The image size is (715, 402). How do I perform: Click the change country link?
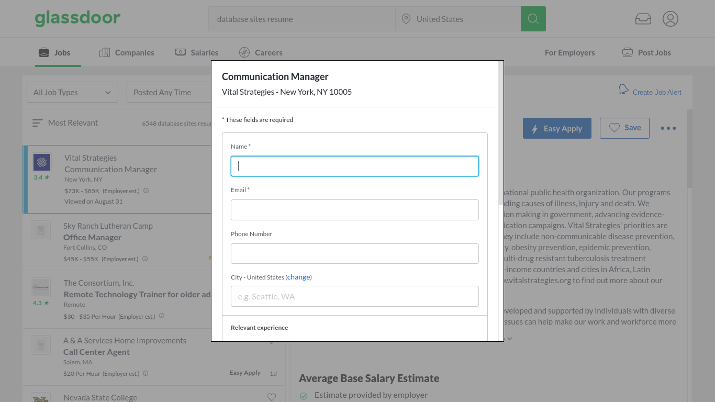[x=299, y=277]
